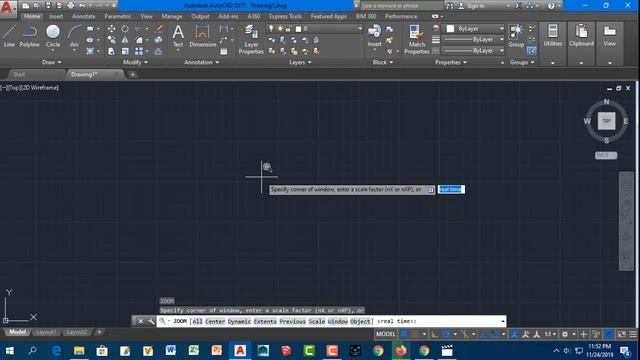Toggle Clean Screen in status bar
The height and width of the screenshot is (360, 640).
point(622,334)
